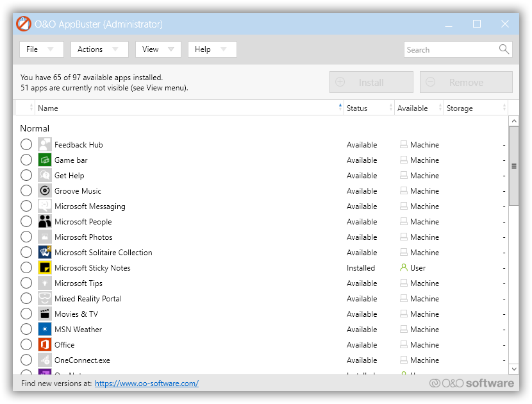Click the Microsoft Tips app icon
532x404 pixels.
click(x=44, y=283)
